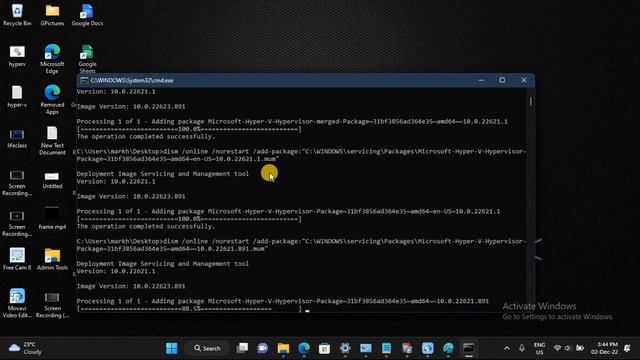The height and width of the screenshot is (360, 640).
Task: Select the hyperv desktop file icon
Action: pos(17,56)
